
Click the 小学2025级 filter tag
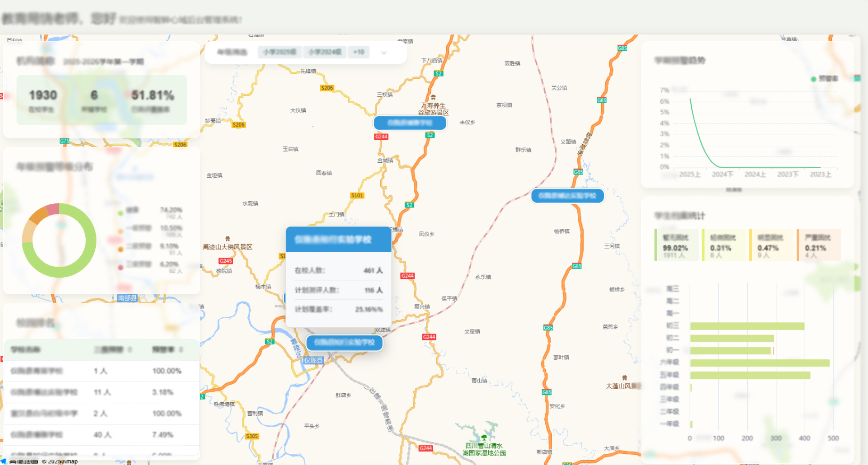pos(280,52)
